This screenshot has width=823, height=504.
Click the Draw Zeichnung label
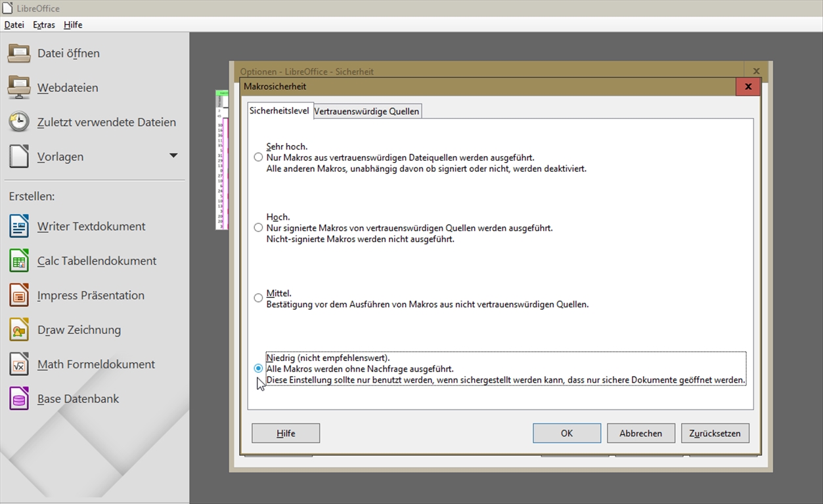tap(79, 329)
